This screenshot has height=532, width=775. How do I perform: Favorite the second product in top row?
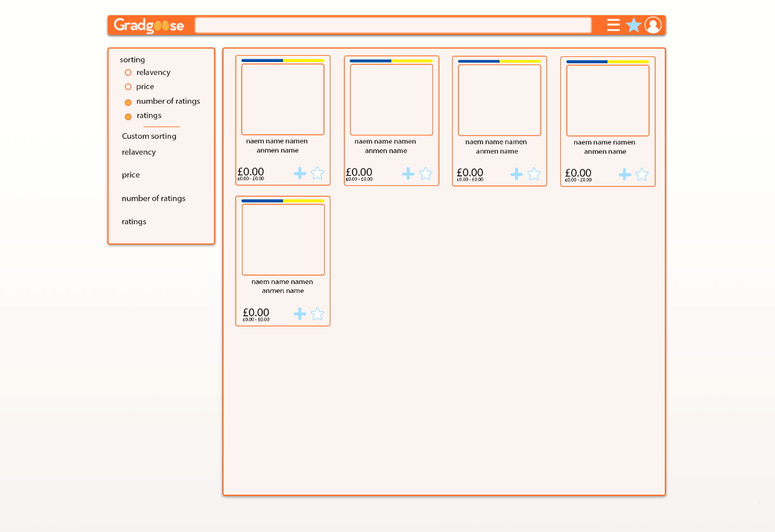click(x=425, y=173)
